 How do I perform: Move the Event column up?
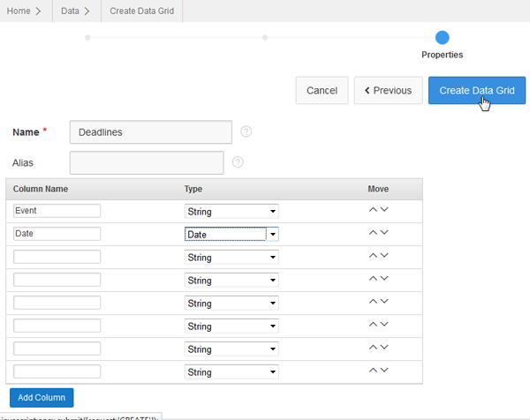point(374,210)
